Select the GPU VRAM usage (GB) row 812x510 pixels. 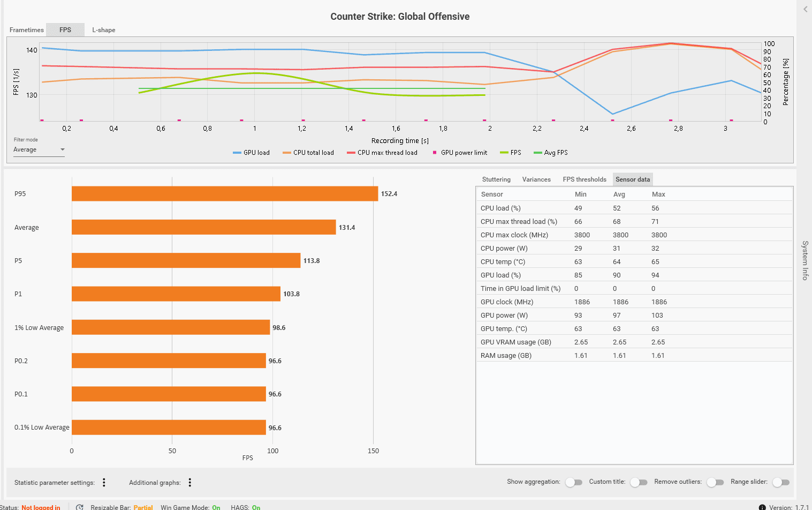pyautogui.click(x=634, y=342)
